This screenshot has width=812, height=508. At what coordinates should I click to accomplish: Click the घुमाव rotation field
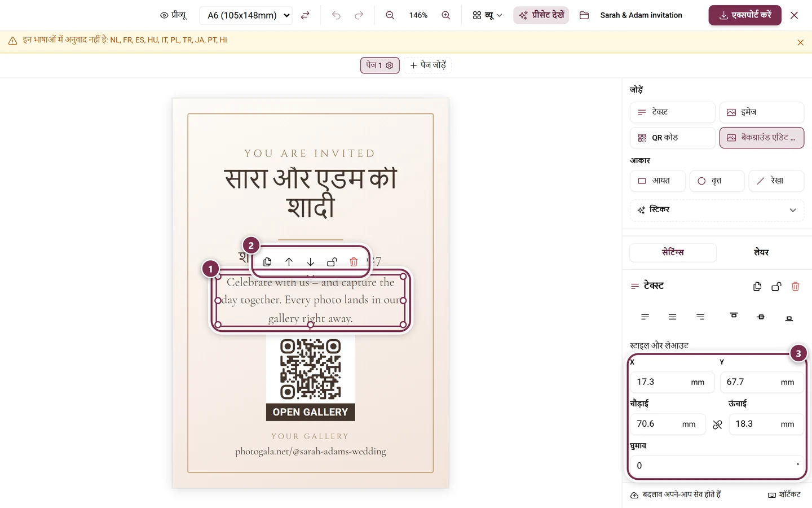[717, 466]
